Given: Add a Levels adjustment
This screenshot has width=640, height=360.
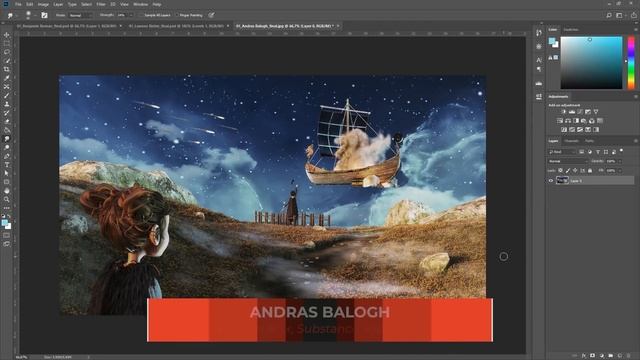Looking at the screenshot, I should (572, 112).
